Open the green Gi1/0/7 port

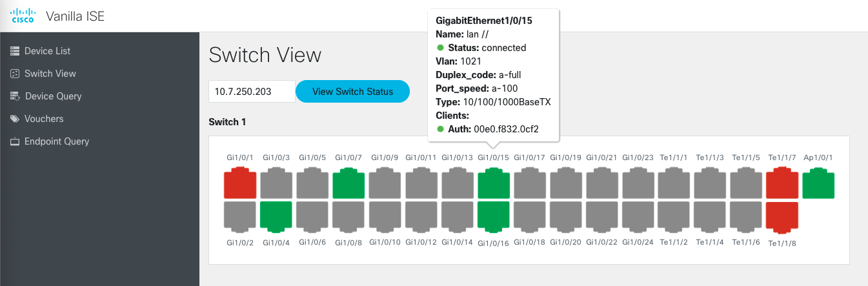pyautogui.click(x=348, y=183)
